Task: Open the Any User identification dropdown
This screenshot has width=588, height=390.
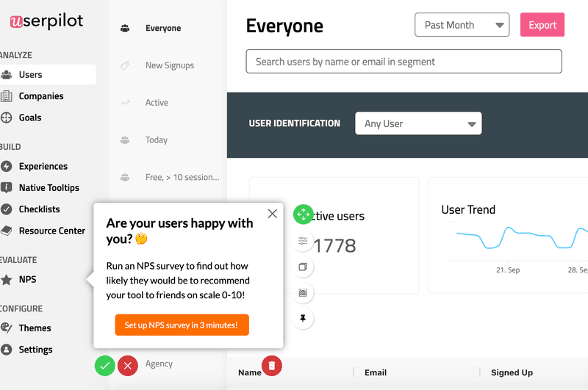Action: click(418, 123)
